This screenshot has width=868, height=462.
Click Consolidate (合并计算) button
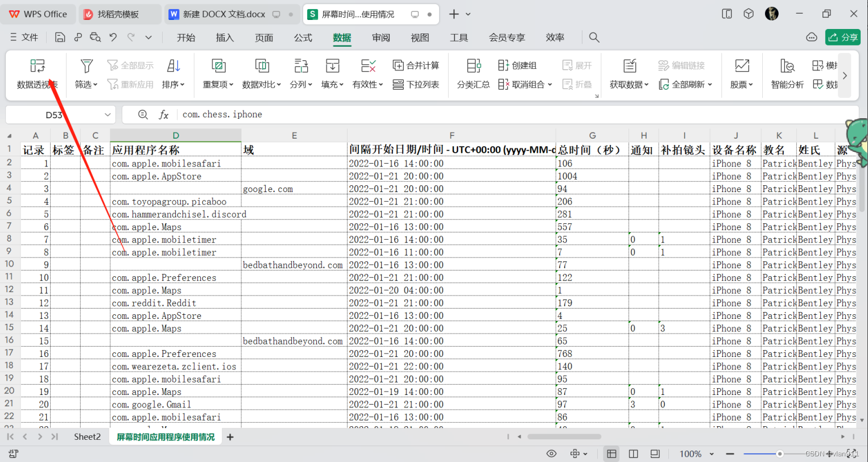pyautogui.click(x=416, y=65)
